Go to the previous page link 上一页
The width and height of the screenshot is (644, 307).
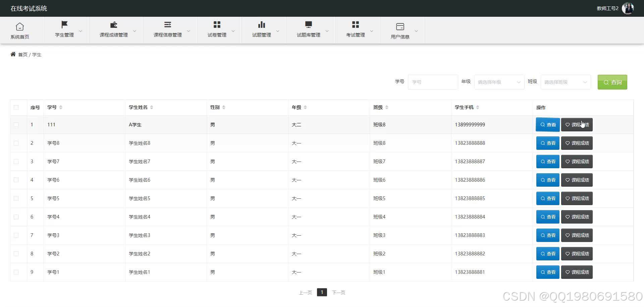[x=306, y=293]
